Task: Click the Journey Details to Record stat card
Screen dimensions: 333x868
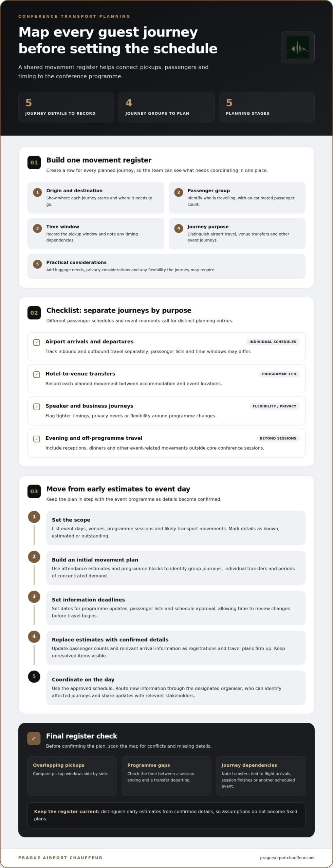Action: click(66, 107)
